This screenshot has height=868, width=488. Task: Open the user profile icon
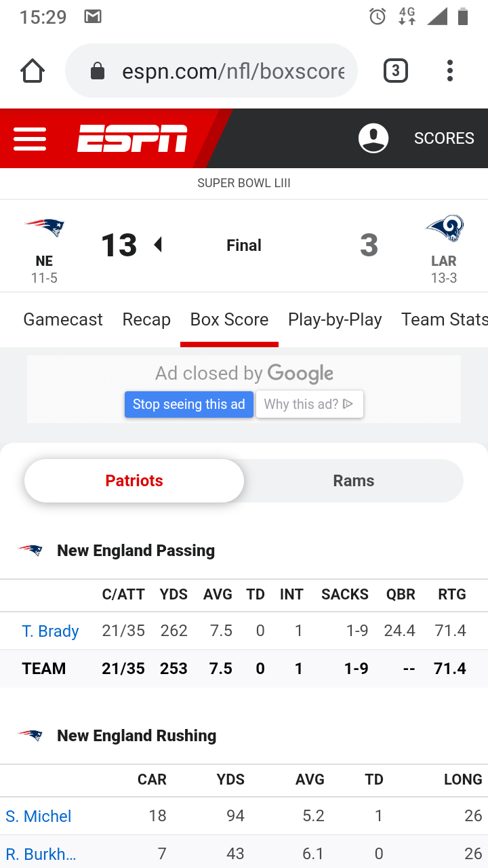pyautogui.click(x=373, y=138)
